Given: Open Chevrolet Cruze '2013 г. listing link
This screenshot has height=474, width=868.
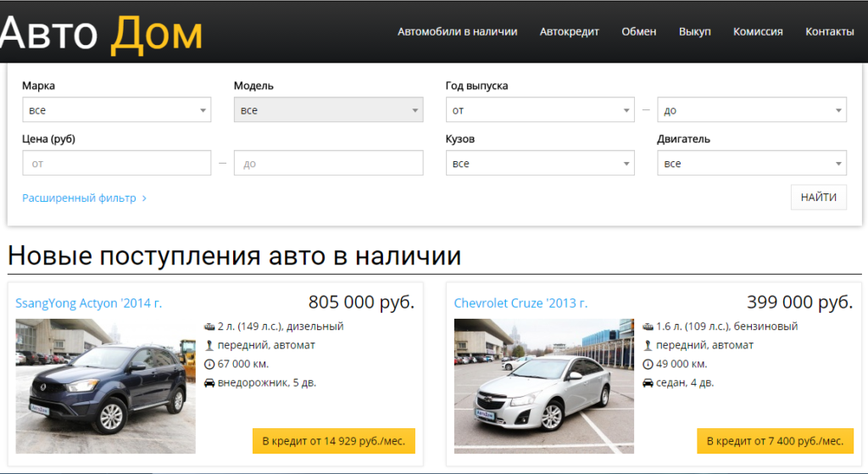Looking at the screenshot, I should coord(521,303).
